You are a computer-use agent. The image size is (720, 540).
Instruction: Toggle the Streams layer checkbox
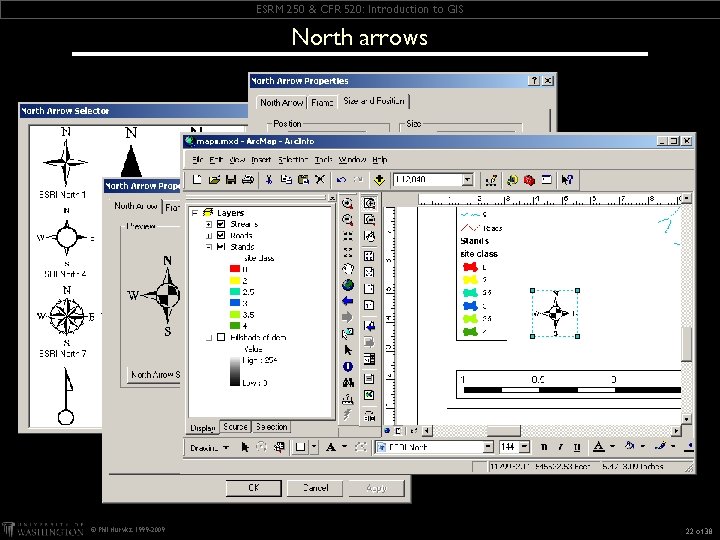coord(221,224)
